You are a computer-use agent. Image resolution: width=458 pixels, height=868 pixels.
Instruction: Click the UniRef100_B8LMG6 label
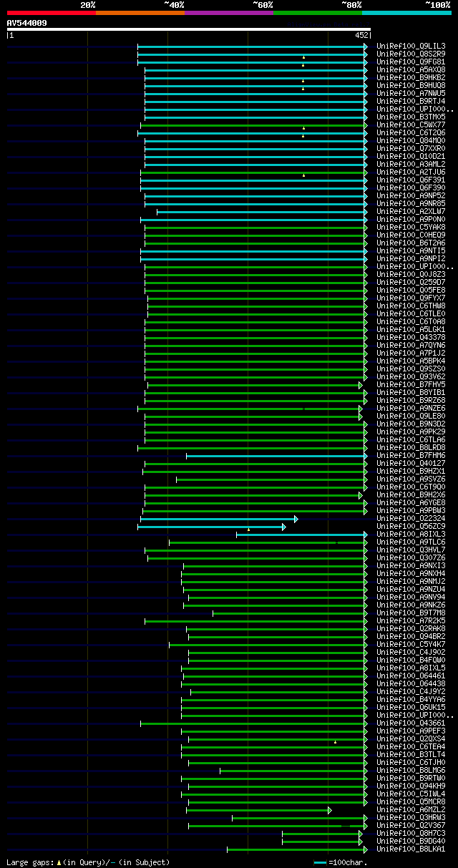tap(411, 770)
